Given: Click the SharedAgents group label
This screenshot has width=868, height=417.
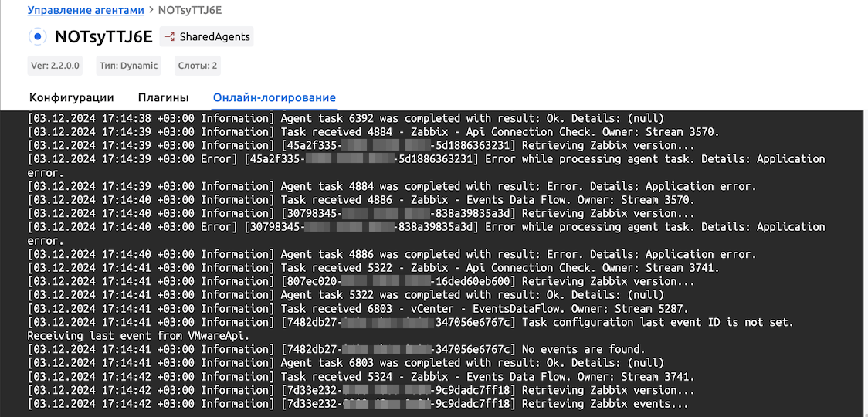Looking at the screenshot, I should (x=215, y=36).
